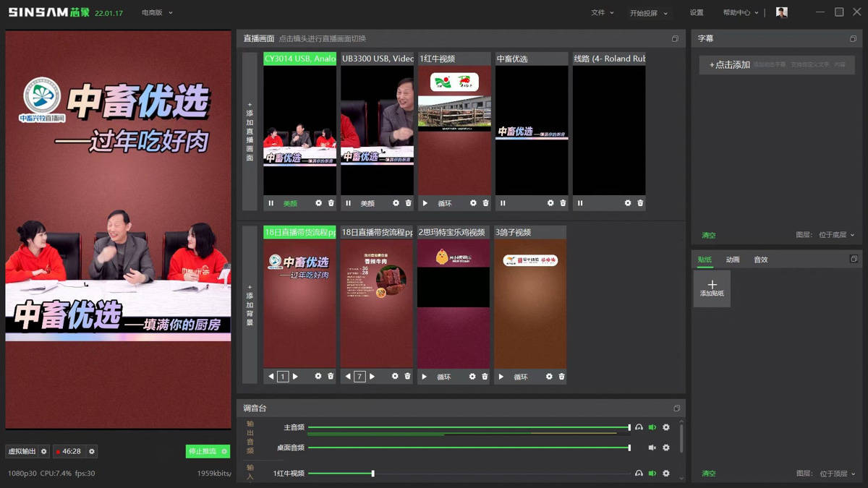Pause the CY3014 USB source
This screenshot has width=868, height=488.
[271, 203]
